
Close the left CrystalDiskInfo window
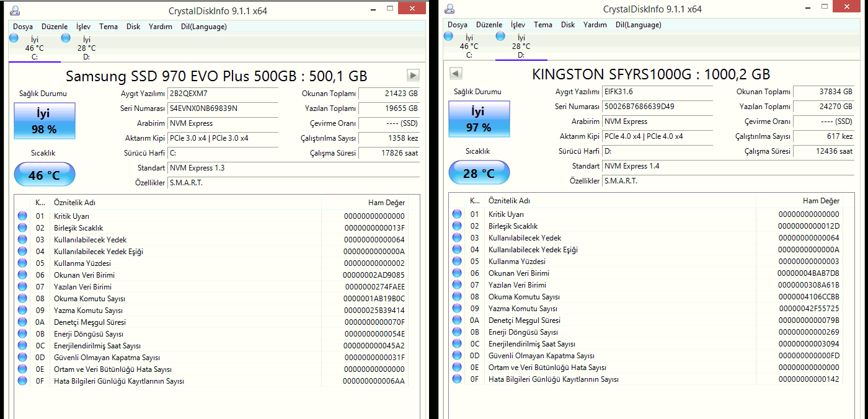pyautogui.click(x=412, y=8)
